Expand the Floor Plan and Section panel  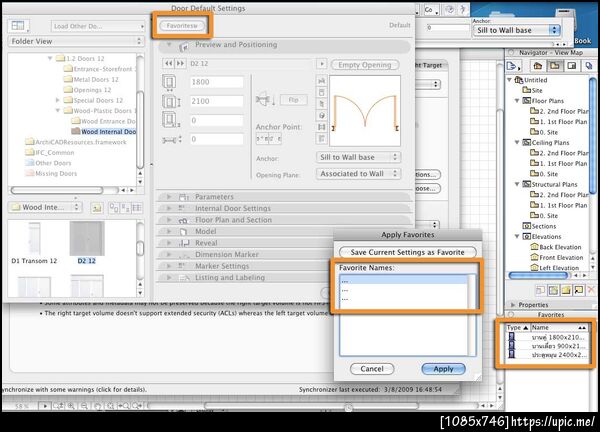(169, 220)
